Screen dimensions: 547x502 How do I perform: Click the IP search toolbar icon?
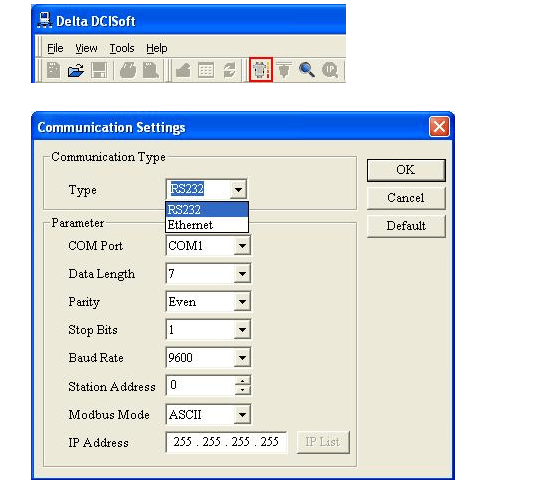coord(330,70)
